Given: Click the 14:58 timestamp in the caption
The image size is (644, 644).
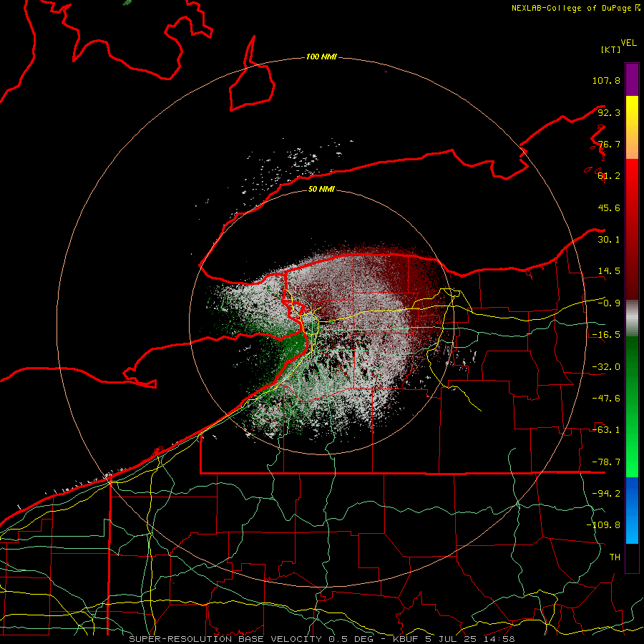Looking at the screenshot, I should 501,639.
